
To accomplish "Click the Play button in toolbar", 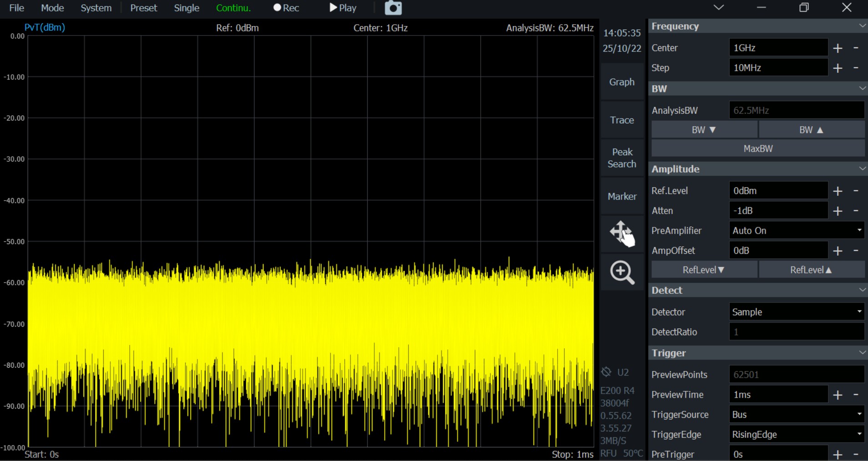I will click(343, 8).
